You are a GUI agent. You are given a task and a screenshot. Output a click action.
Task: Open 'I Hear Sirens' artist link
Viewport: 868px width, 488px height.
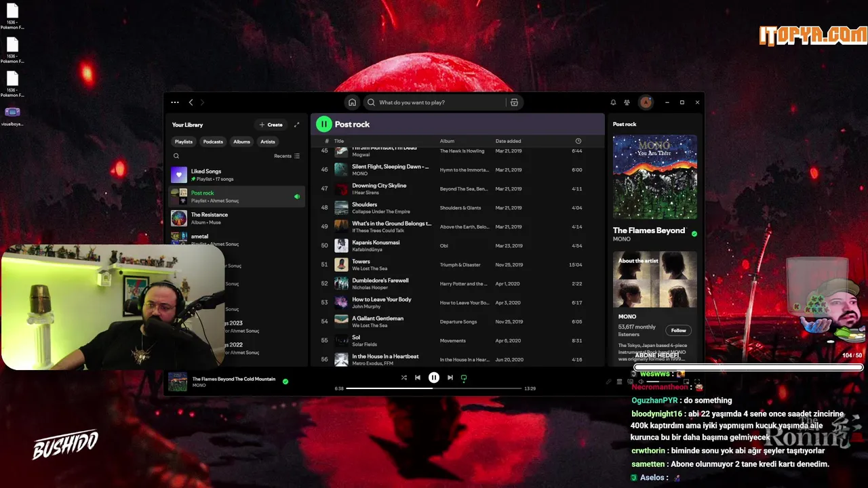click(x=366, y=193)
